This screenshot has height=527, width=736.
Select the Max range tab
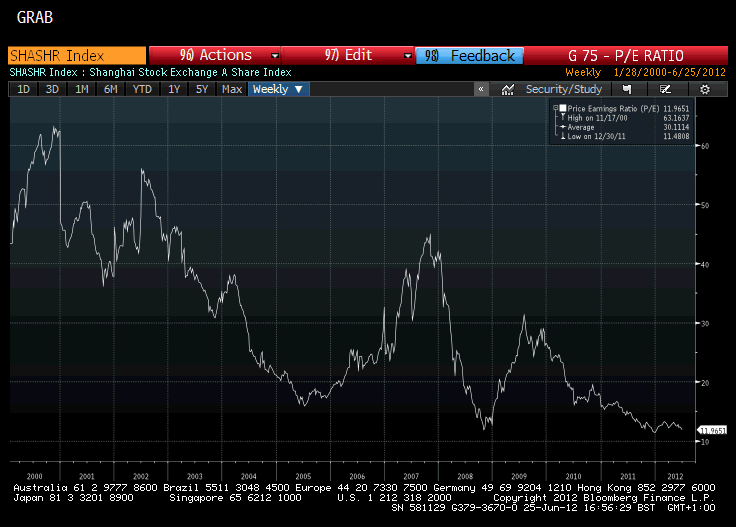pos(232,89)
